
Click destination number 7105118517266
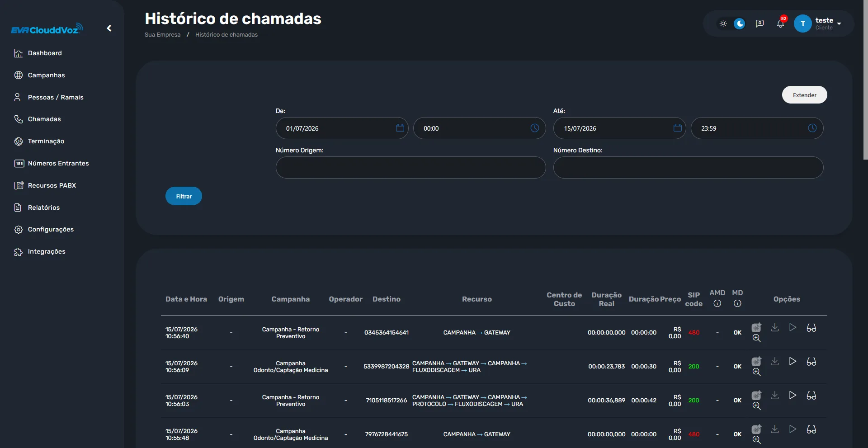pyautogui.click(x=387, y=401)
